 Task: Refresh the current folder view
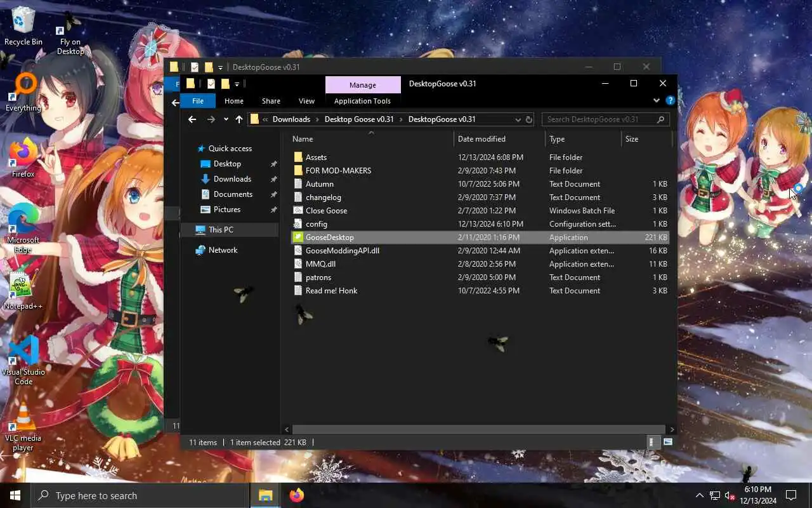(528, 119)
